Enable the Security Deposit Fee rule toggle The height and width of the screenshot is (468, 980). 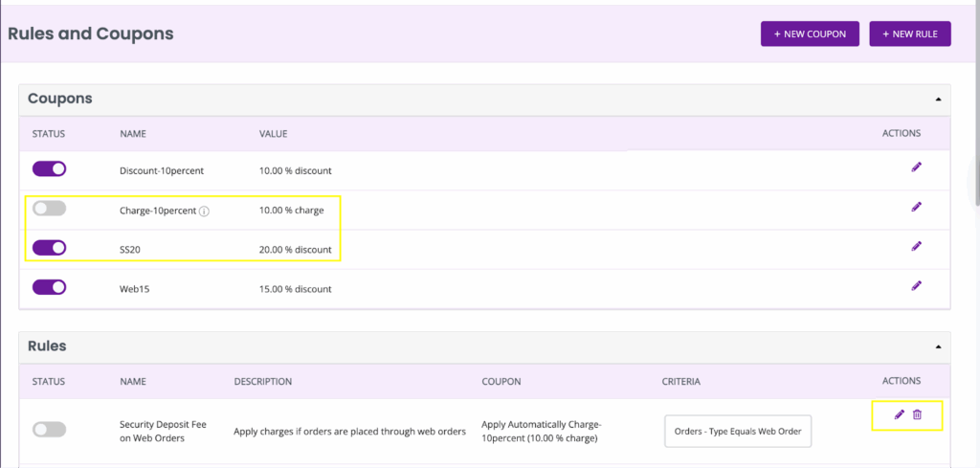click(50, 430)
